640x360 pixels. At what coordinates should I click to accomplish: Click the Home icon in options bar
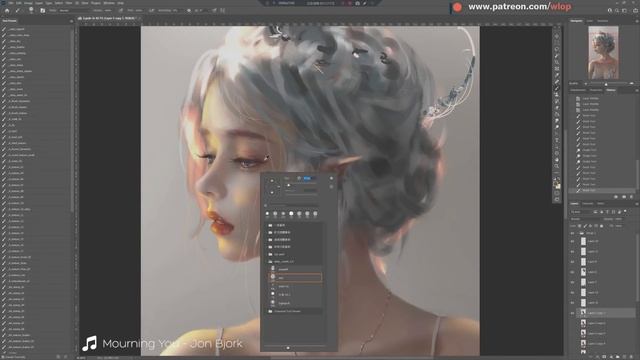[7, 11]
